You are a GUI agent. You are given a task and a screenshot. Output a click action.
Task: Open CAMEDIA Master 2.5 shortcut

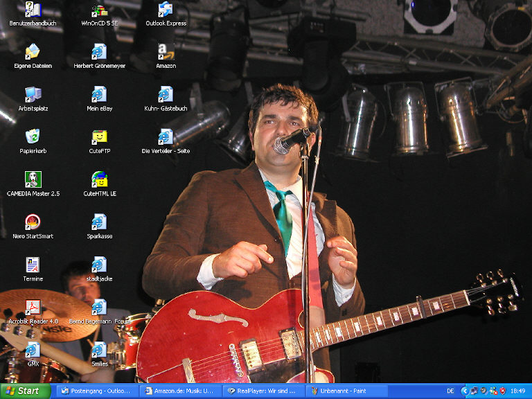[33, 179]
